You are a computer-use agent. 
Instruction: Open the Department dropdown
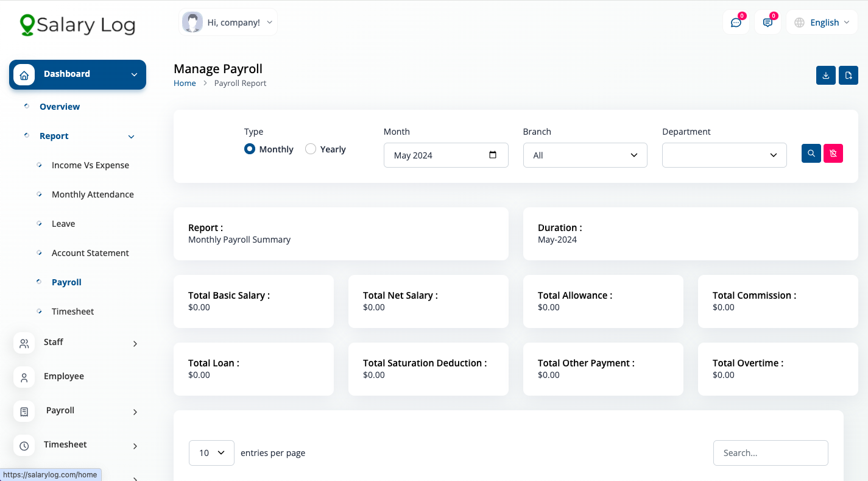tap(724, 155)
